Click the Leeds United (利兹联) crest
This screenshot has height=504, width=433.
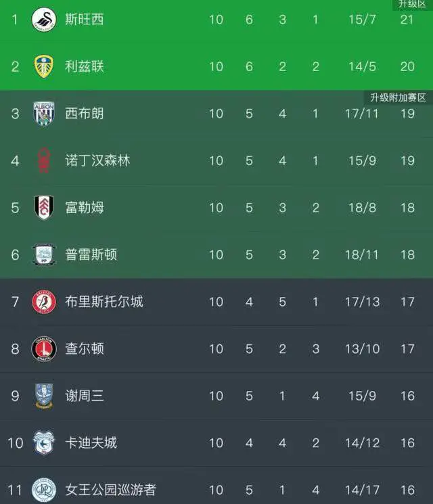pos(43,66)
